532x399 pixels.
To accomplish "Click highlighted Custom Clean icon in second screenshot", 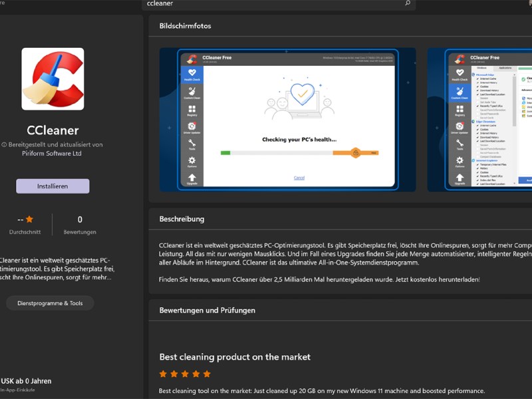I will (460, 92).
